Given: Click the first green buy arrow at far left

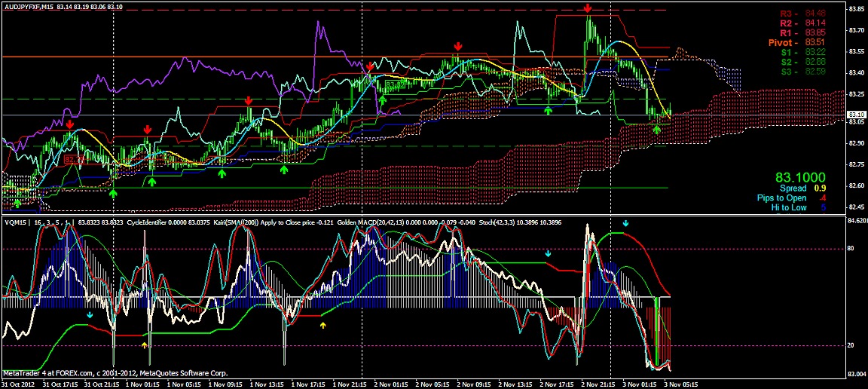Looking at the screenshot, I should (17, 204).
